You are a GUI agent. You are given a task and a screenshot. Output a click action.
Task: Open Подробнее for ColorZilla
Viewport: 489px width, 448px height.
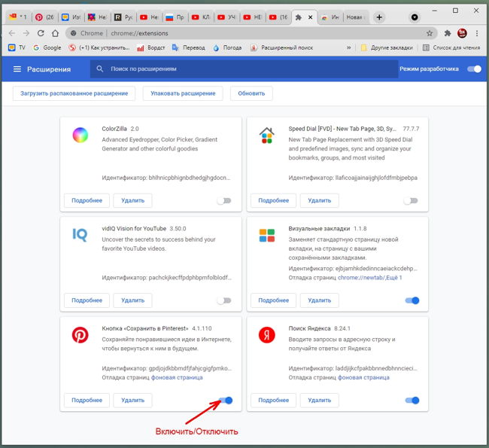click(87, 200)
